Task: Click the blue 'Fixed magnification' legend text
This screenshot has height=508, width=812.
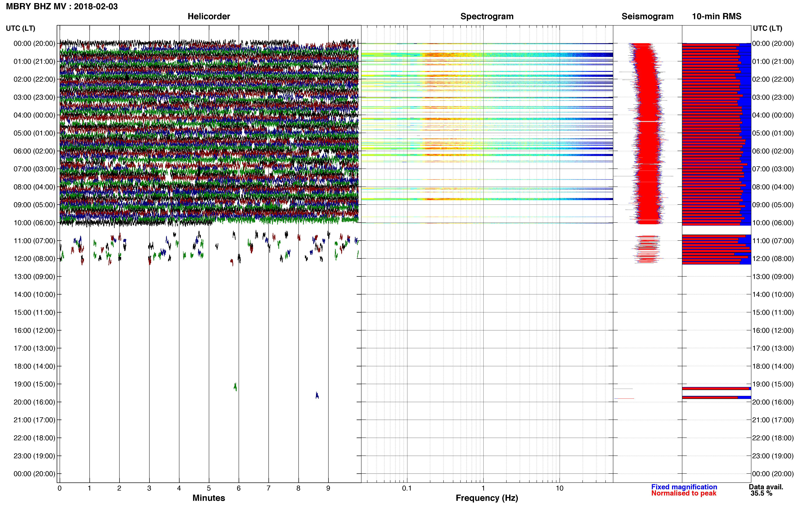Action: [x=684, y=487]
